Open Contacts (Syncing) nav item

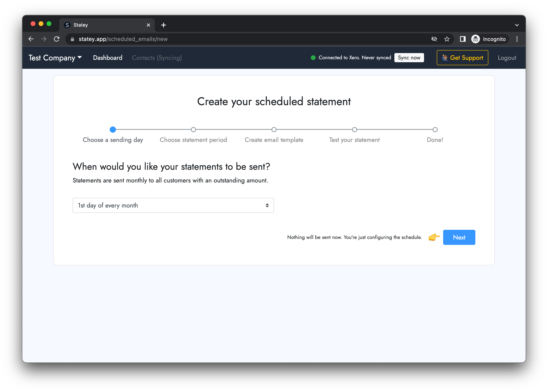pos(157,58)
